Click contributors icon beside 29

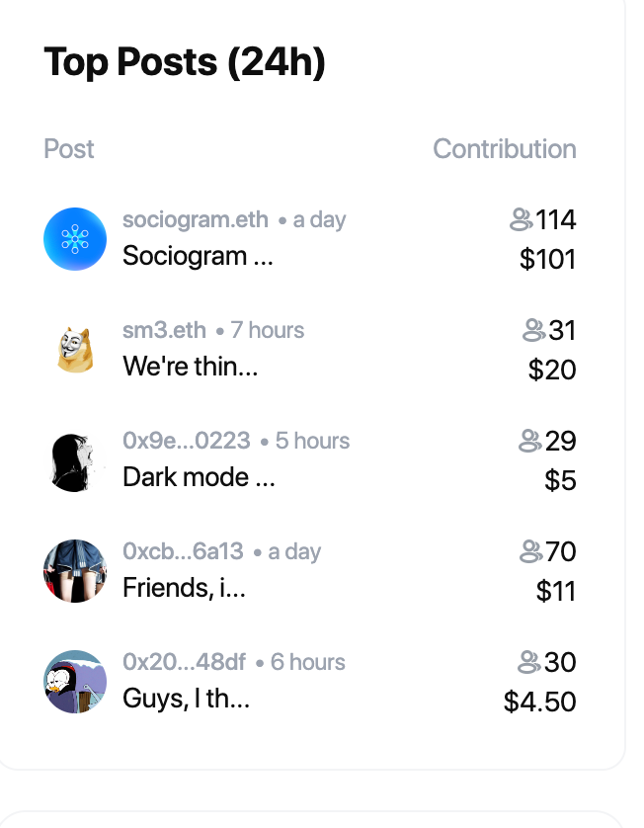pyautogui.click(x=530, y=441)
